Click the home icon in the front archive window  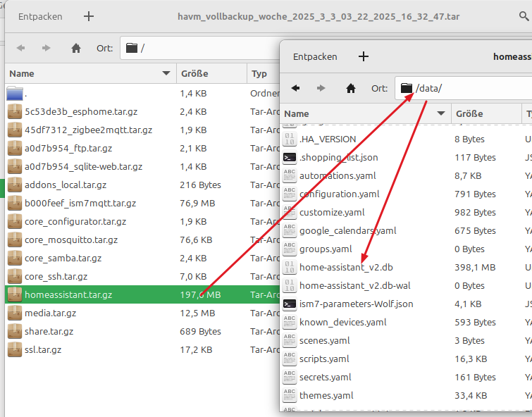tap(351, 88)
